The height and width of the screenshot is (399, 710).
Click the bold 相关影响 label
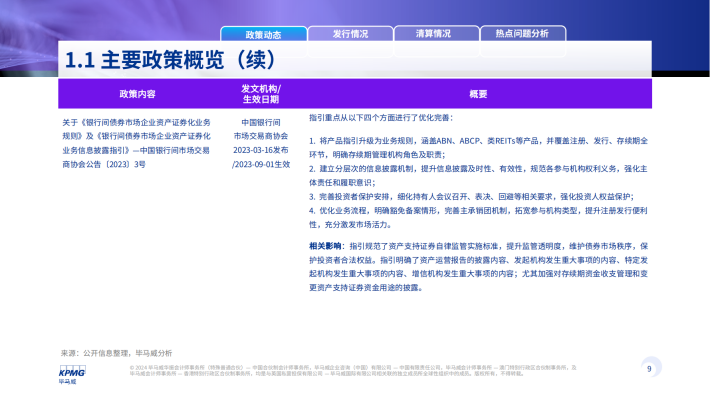(x=325, y=246)
